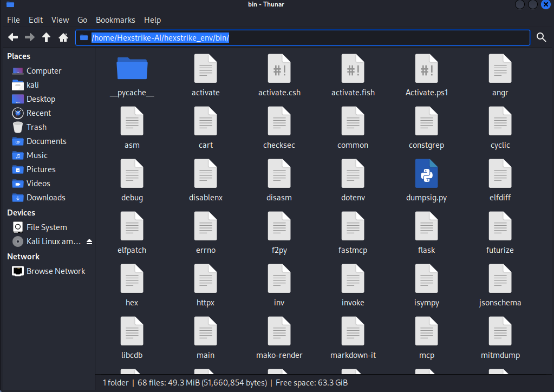Select File System under Devices
This screenshot has height=392, width=554.
[x=47, y=227]
